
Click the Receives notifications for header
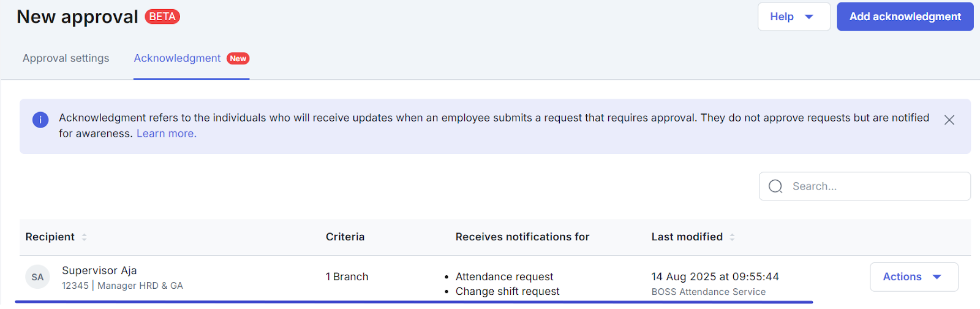coord(522,237)
